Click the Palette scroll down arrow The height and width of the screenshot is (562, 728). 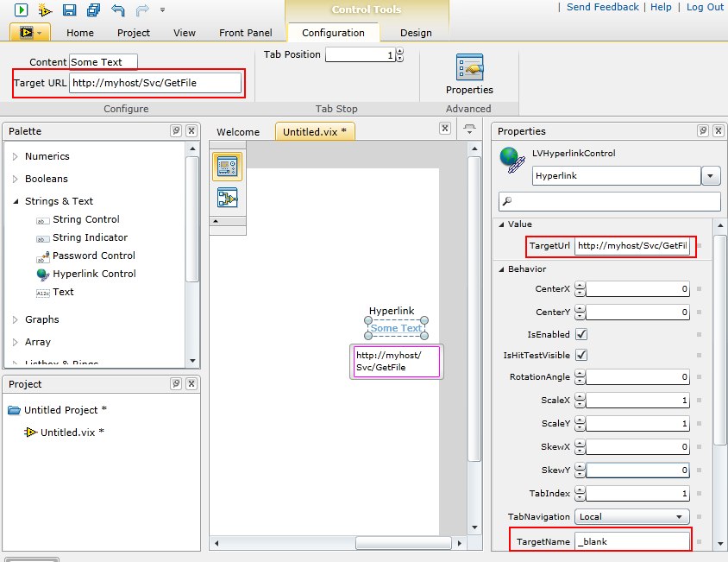[192, 361]
